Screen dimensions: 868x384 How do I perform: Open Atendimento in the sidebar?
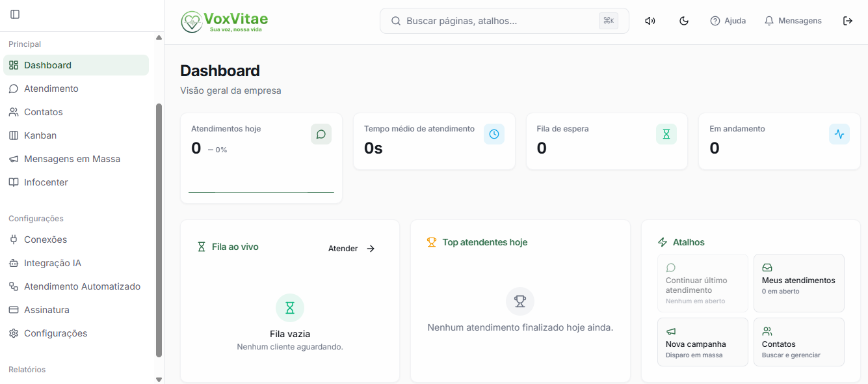tap(76, 89)
